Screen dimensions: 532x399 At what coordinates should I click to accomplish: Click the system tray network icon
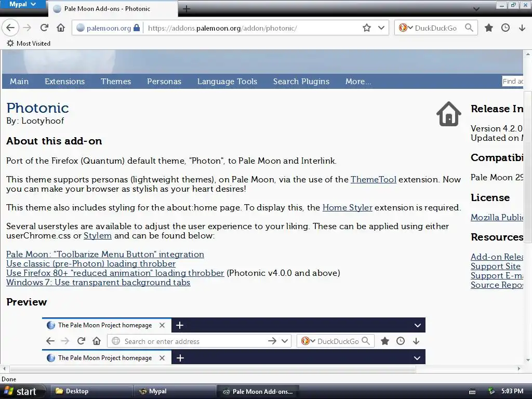491,392
